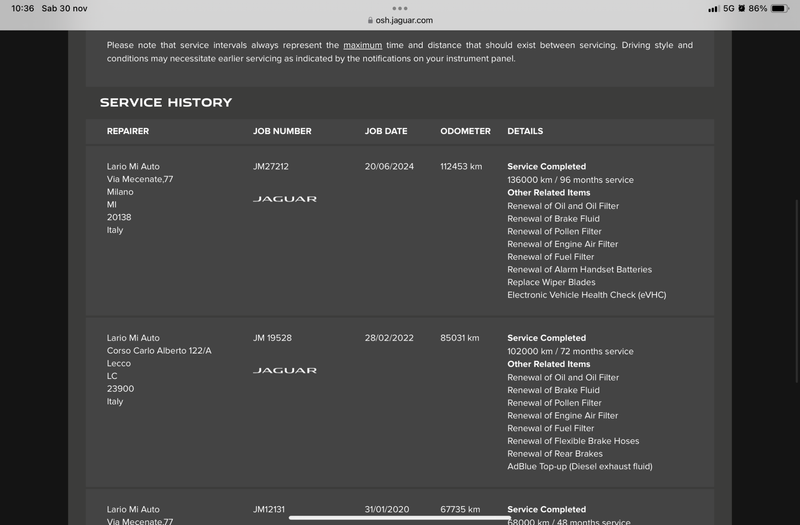Select odometer reading 67735 km
The image size is (800, 525).
(460, 509)
